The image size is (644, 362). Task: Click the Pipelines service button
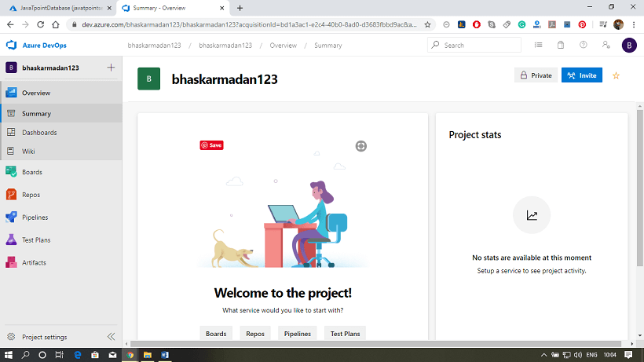pos(298,333)
